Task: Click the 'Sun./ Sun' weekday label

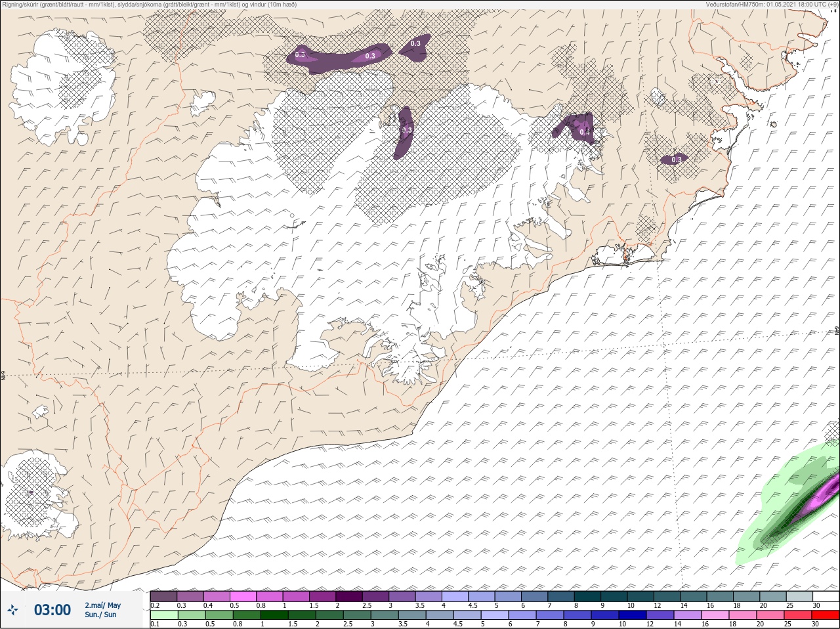Action: (x=101, y=615)
